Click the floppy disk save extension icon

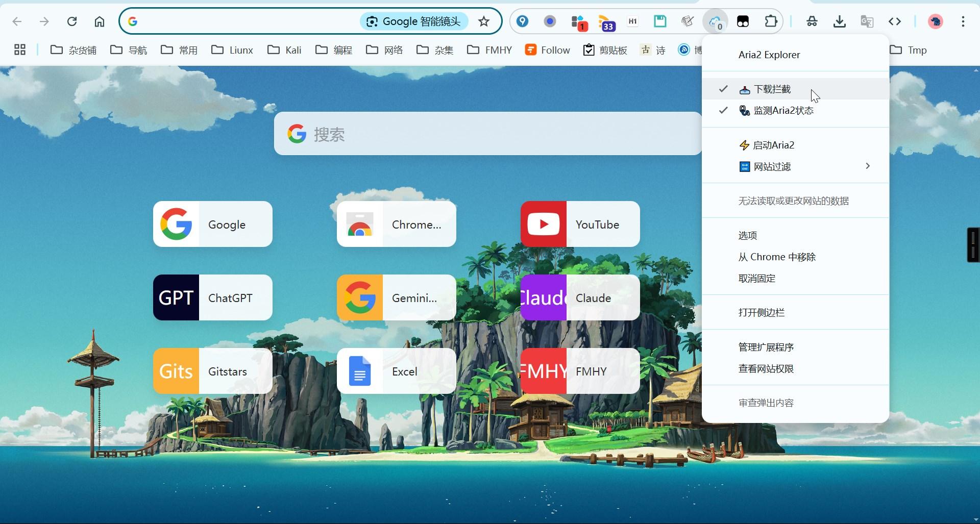pos(660,21)
